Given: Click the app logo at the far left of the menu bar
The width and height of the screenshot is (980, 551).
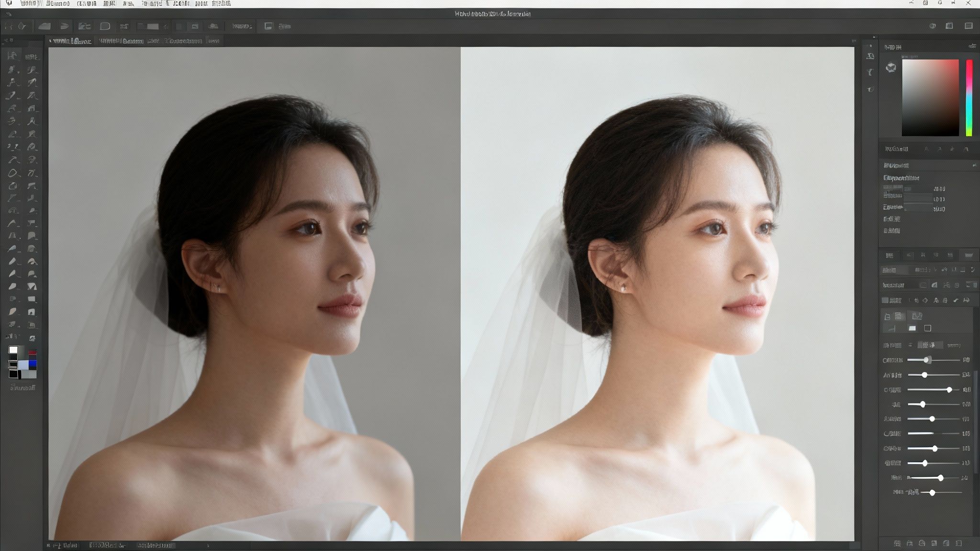Looking at the screenshot, I should pos(9,3).
